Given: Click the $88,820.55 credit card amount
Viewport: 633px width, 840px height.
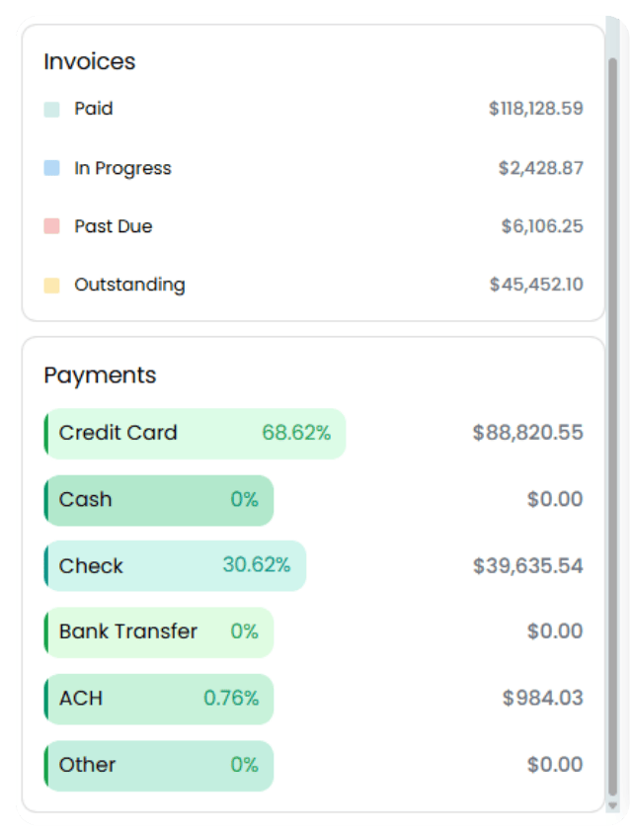Looking at the screenshot, I should pos(527,433).
